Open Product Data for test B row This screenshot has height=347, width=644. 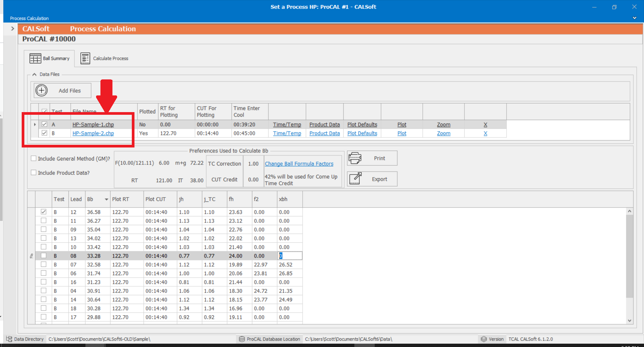pos(324,133)
